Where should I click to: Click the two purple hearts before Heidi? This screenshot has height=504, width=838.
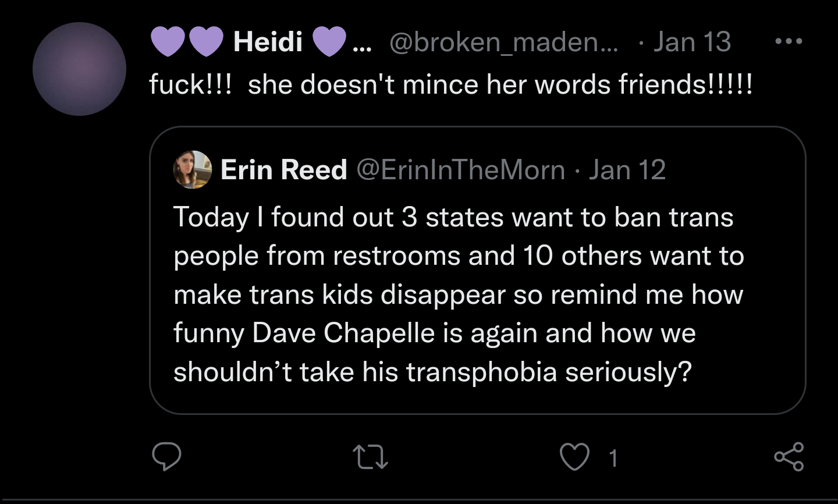(x=187, y=42)
